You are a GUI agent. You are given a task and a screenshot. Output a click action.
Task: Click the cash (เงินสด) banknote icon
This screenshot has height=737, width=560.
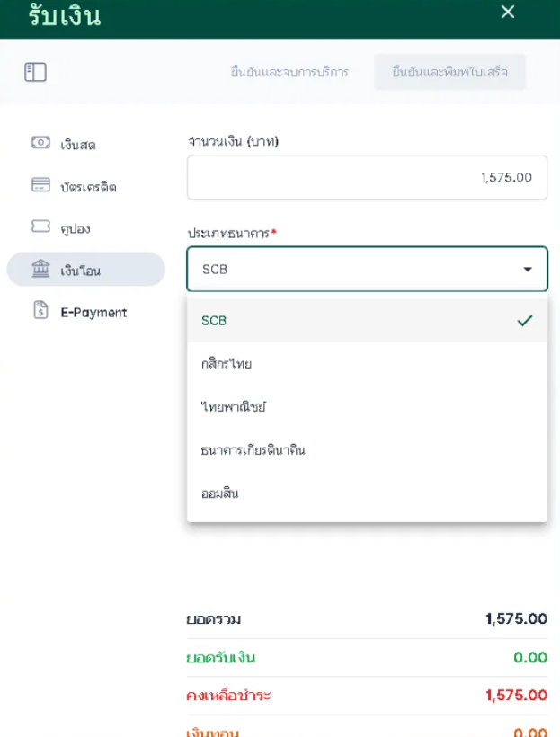(40, 143)
